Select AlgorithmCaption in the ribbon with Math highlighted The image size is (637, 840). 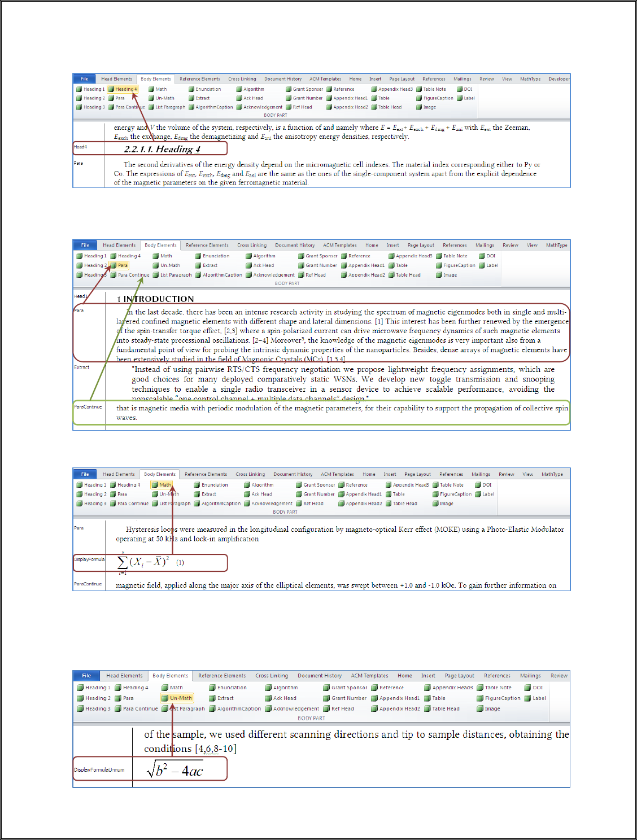coord(217,504)
